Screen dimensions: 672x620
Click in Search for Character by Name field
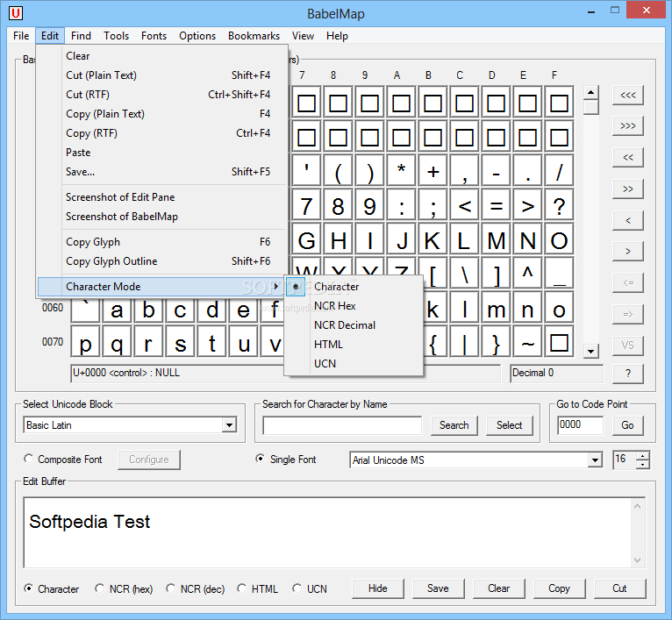(x=342, y=425)
